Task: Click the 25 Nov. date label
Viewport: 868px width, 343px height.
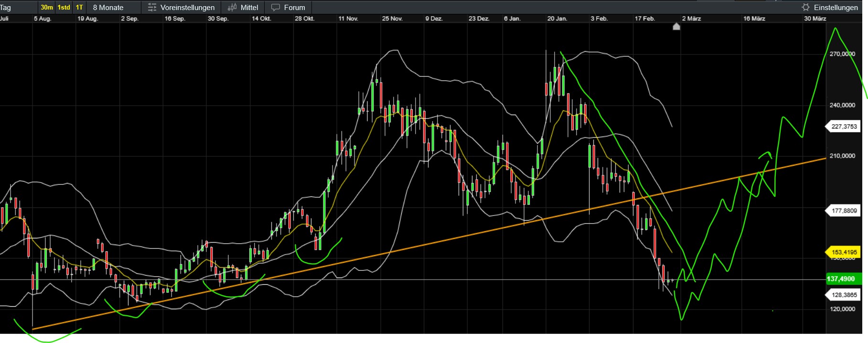Action: tap(392, 19)
